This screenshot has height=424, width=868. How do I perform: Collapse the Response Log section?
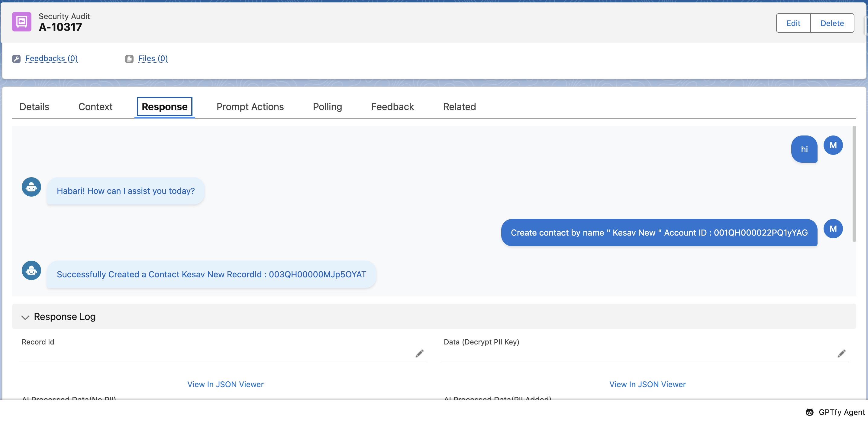[25, 318]
